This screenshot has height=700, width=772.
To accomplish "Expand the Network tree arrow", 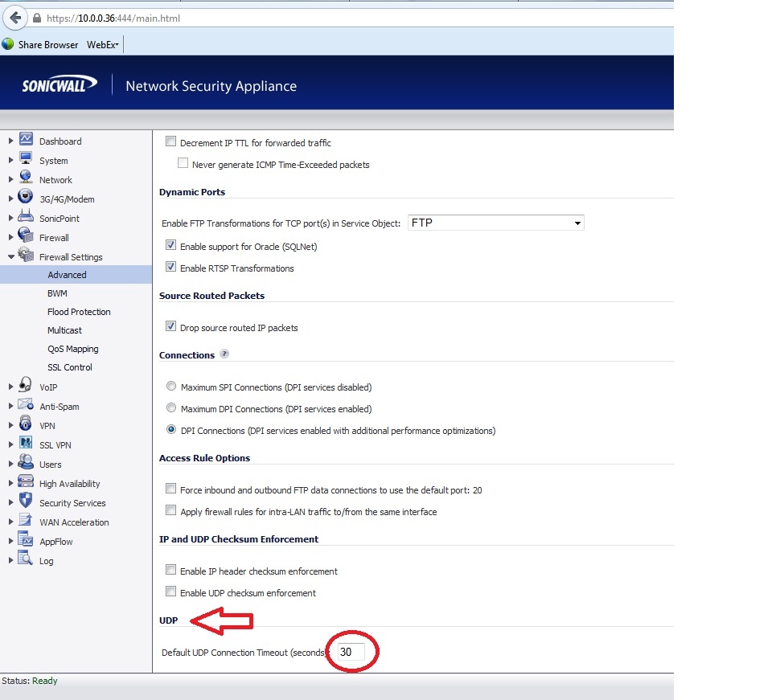I will (10, 179).
